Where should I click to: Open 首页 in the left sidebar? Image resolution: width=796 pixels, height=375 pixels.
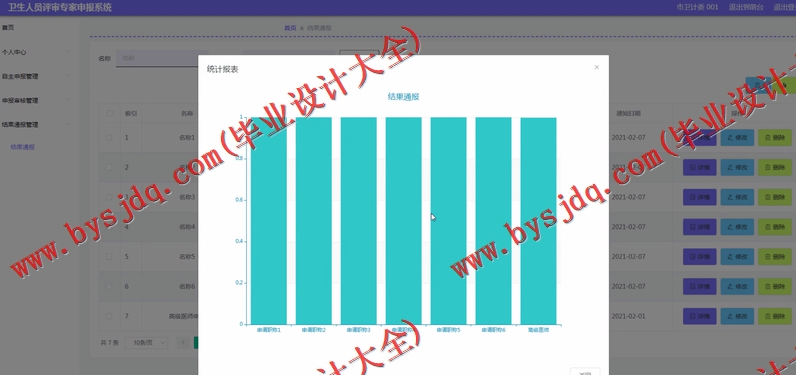[8, 28]
